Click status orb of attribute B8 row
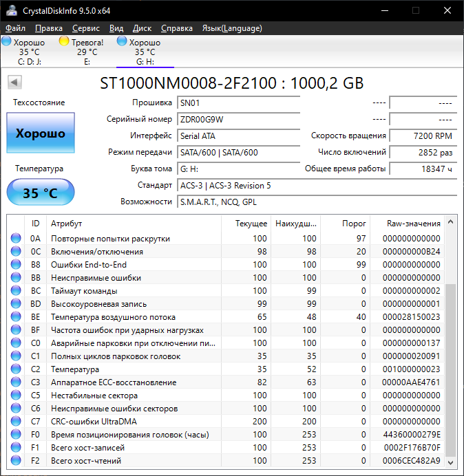 click(x=16, y=264)
